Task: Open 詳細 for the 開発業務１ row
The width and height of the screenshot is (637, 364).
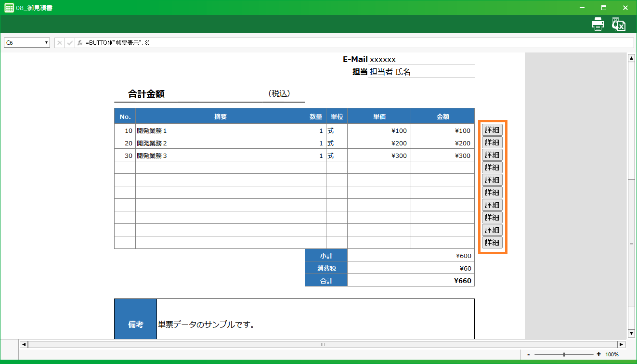Action: click(x=492, y=130)
